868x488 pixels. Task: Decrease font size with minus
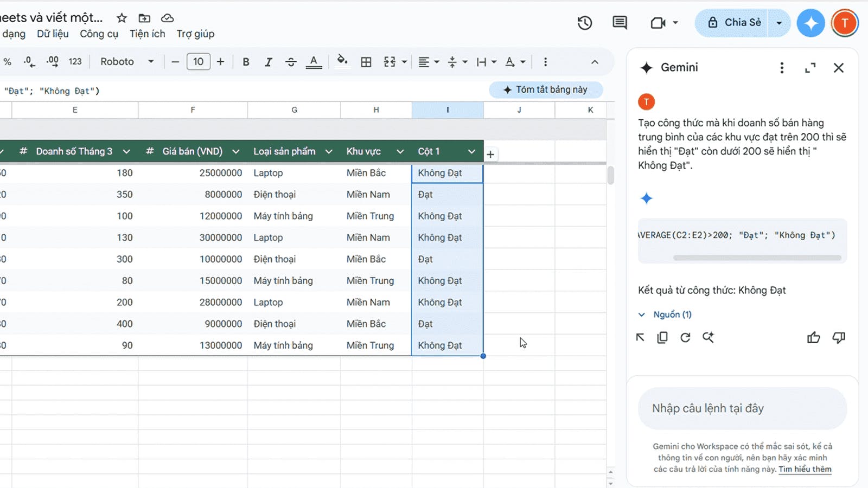coord(175,62)
